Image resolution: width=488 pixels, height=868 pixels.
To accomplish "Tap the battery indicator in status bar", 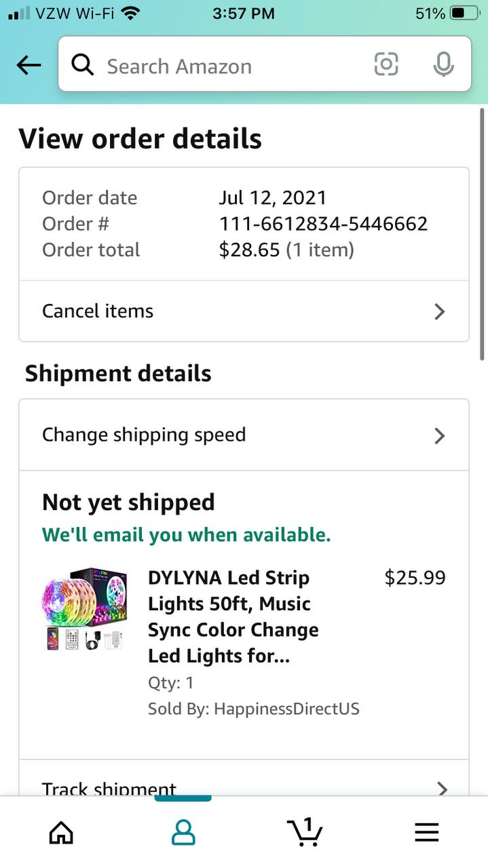I will 464,13.
